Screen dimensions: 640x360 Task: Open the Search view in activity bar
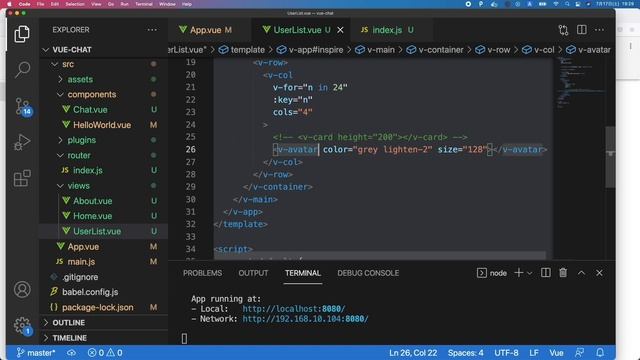[22, 69]
